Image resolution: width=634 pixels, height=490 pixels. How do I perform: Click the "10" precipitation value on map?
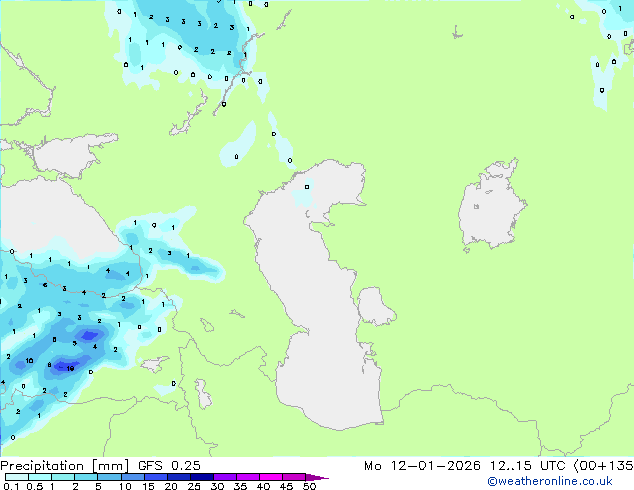[30, 360]
